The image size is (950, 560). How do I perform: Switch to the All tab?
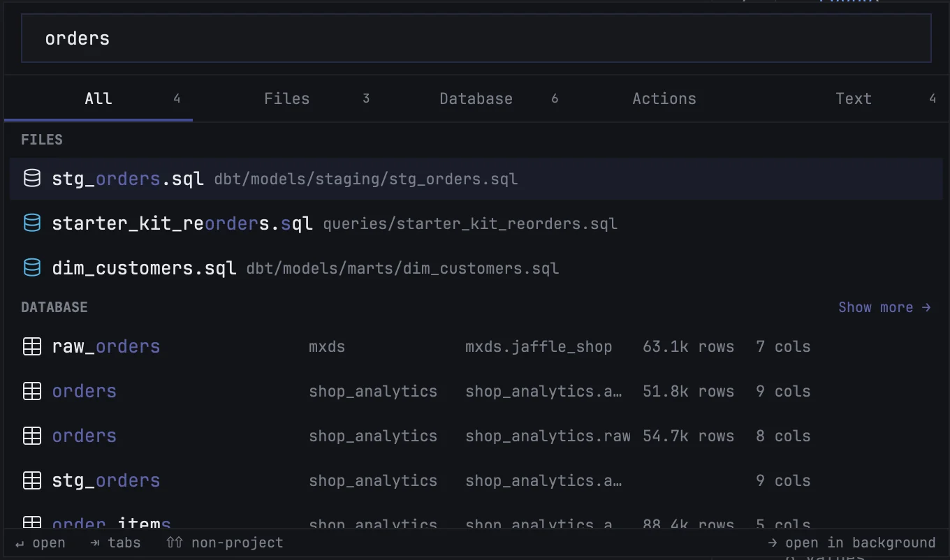[x=98, y=98]
